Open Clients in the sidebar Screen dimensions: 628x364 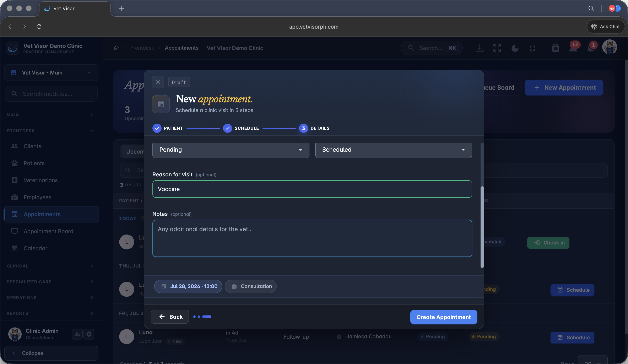(51, 146)
